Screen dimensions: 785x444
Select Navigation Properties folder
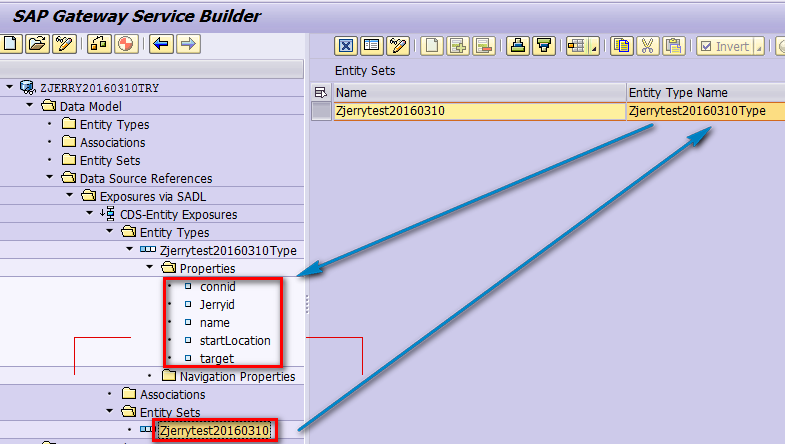pyautogui.click(x=237, y=376)
